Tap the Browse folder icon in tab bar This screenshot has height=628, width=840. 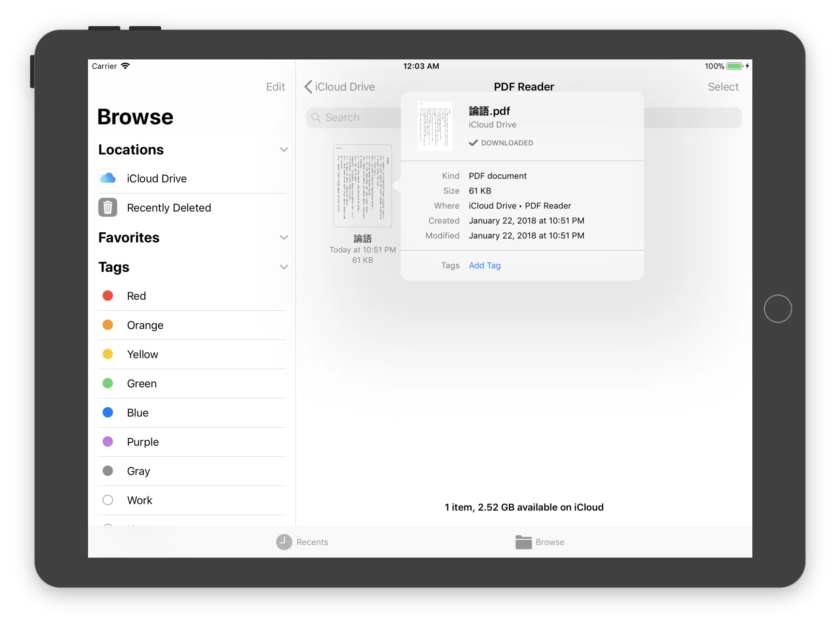point(523,542)
